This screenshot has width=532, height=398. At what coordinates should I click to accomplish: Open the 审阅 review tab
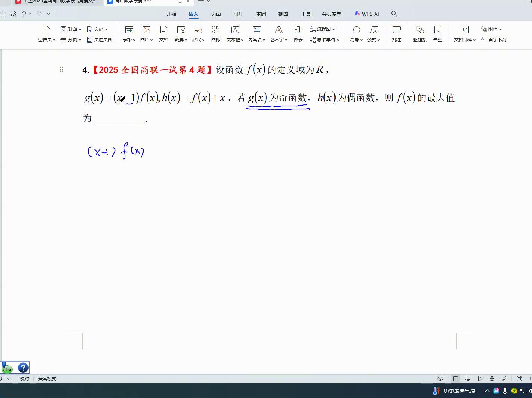click(261, 14)
